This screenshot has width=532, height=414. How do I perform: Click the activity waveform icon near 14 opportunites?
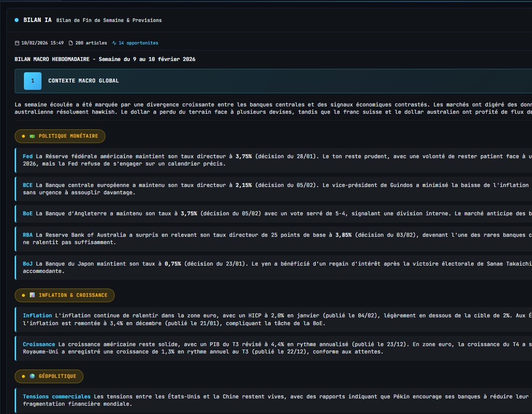[113, 42]
